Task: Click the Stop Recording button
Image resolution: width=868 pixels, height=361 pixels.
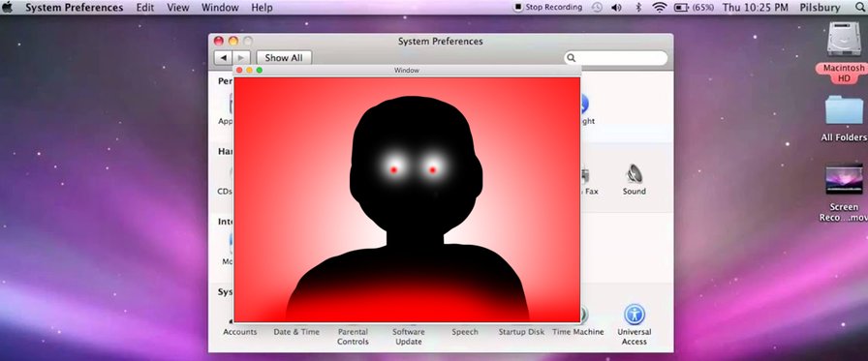Action: [x=548, y=7]
